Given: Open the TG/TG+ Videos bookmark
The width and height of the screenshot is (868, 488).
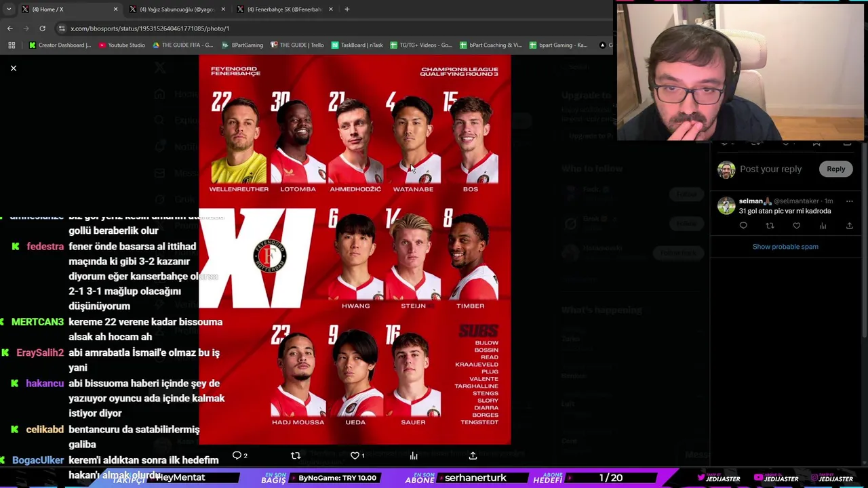Looking at the screenshot, I should pos(421,45).
